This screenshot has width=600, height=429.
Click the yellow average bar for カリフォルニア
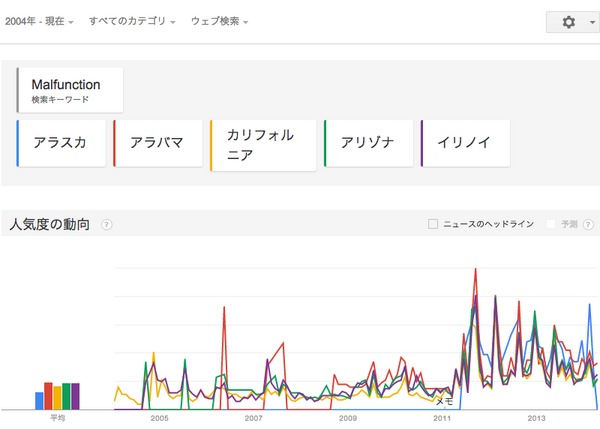coord(57,397)
